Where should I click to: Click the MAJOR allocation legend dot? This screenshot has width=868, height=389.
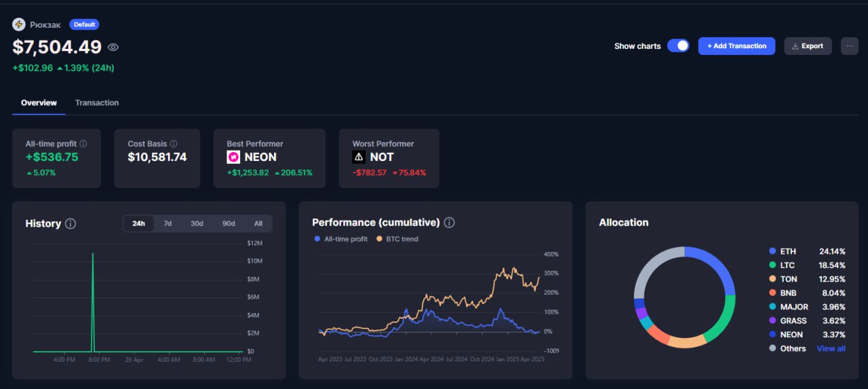pos(772,307)
